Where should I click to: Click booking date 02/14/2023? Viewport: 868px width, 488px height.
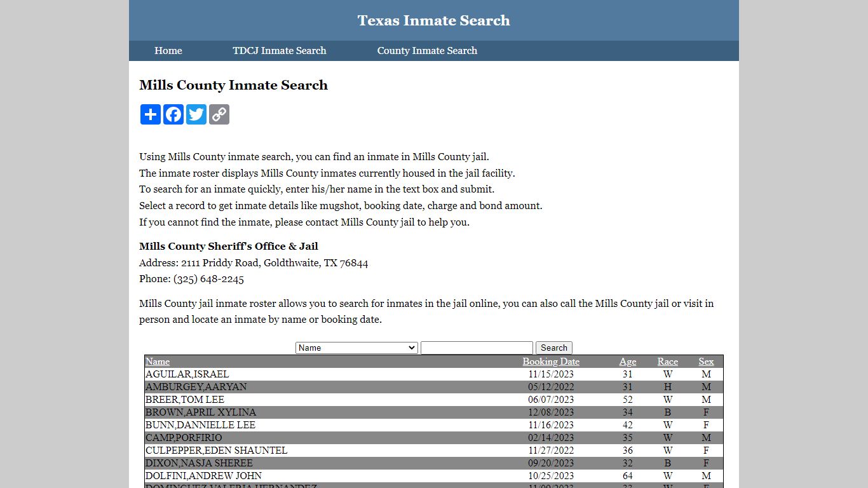[x=551, y=438]
